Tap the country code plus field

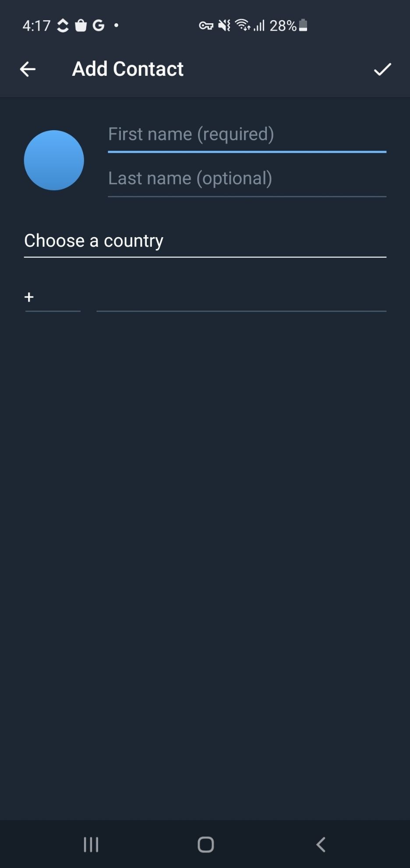pos(53,297)
